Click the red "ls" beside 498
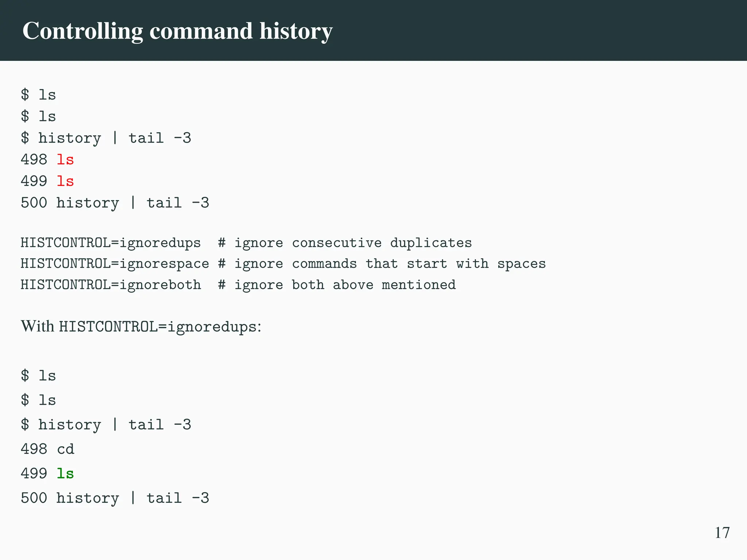Screen dimensions: 747x560 click(x=65, y=160)
